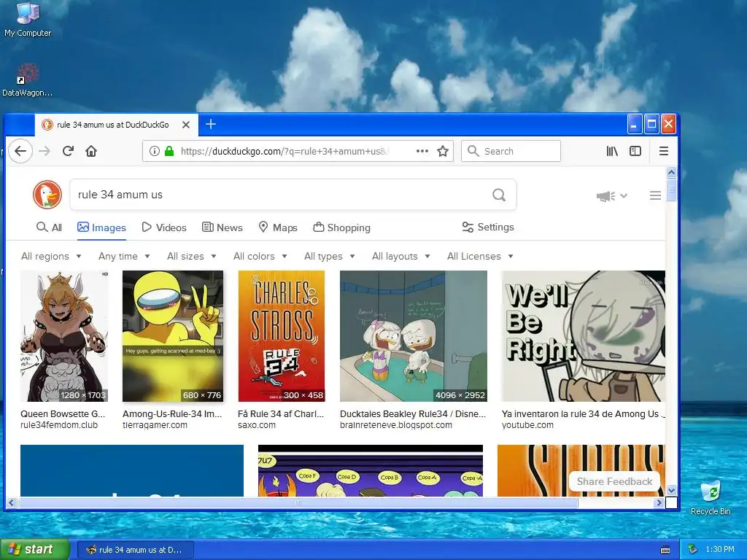Click the vertical scrollbar up arrow

click(671, 172)
